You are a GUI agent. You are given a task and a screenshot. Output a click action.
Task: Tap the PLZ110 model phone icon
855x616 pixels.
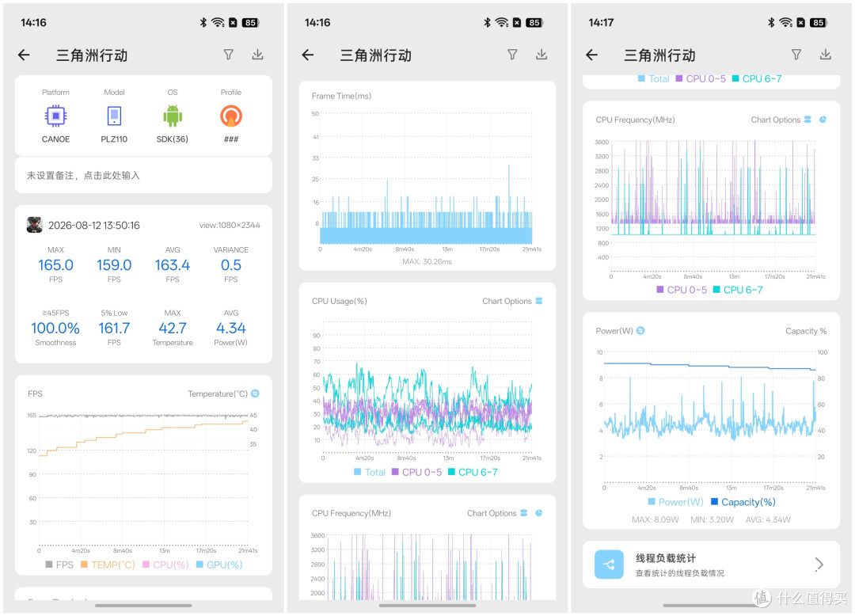[x=114, y=116]
